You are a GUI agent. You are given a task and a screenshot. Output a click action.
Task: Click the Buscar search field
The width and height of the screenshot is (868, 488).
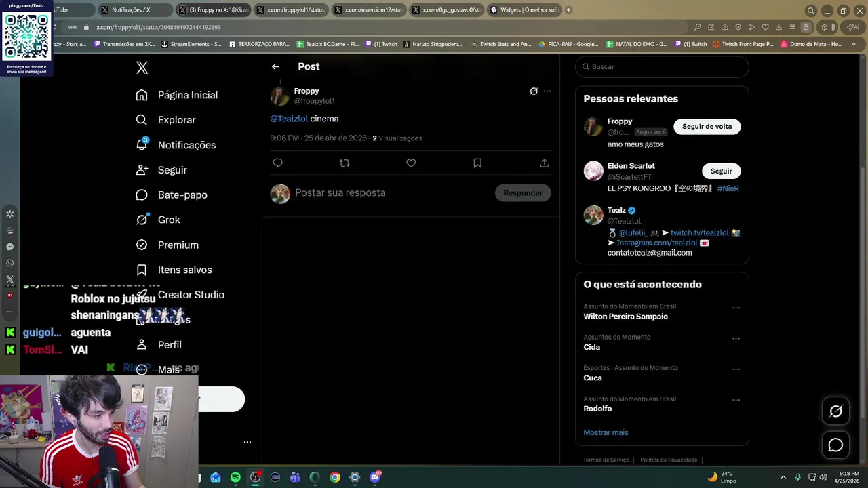(x=662, y=66)
